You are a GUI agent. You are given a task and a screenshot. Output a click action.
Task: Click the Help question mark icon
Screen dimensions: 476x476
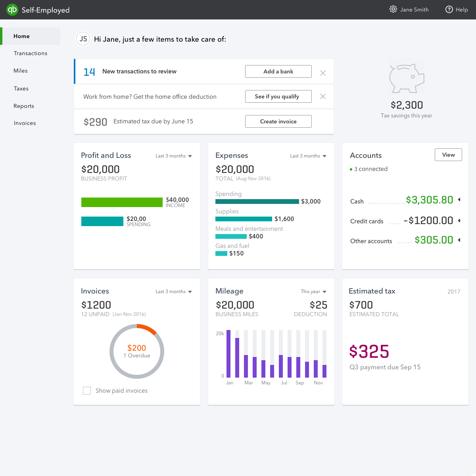tap(449, 10)
